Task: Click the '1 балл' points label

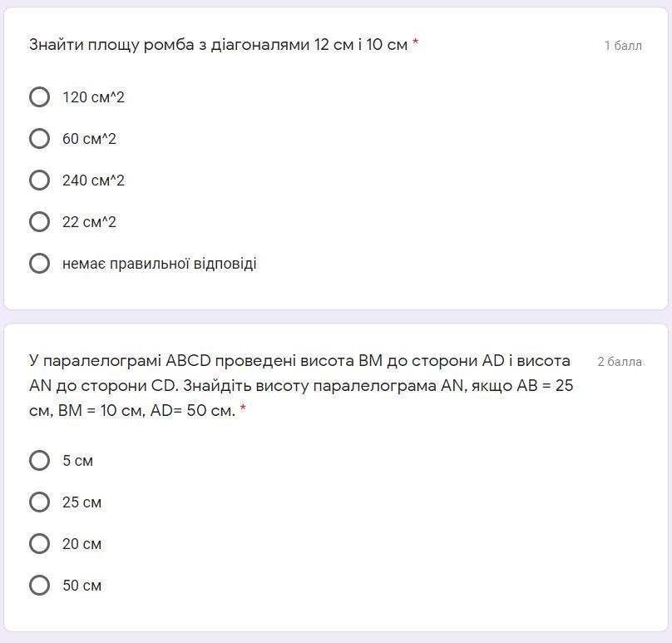Action: [623, 46]
